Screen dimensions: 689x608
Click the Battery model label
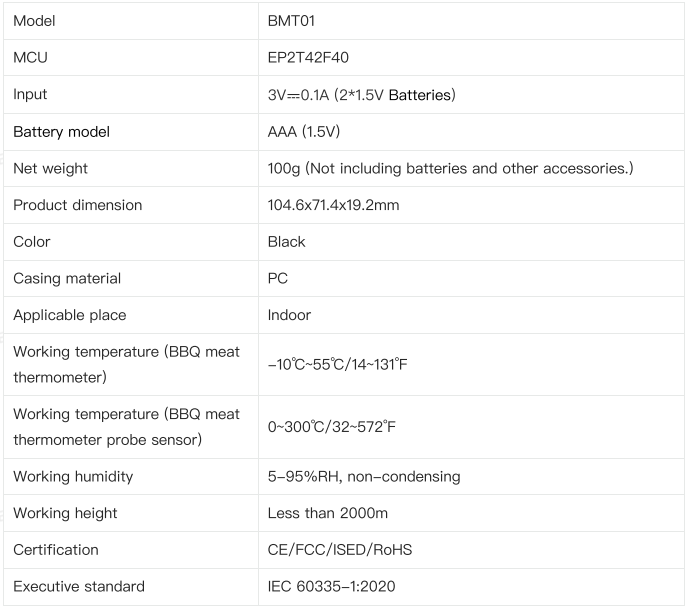click(x=62, y=131)
